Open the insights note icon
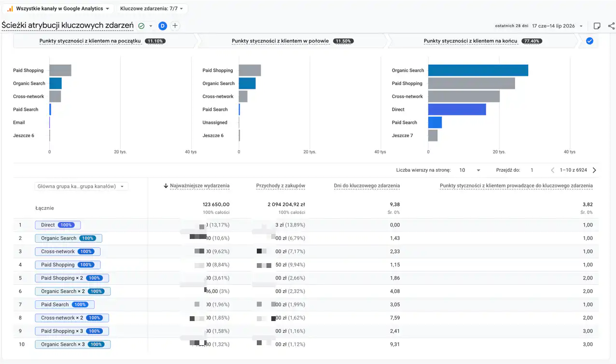616x364 pixels. 597,26
